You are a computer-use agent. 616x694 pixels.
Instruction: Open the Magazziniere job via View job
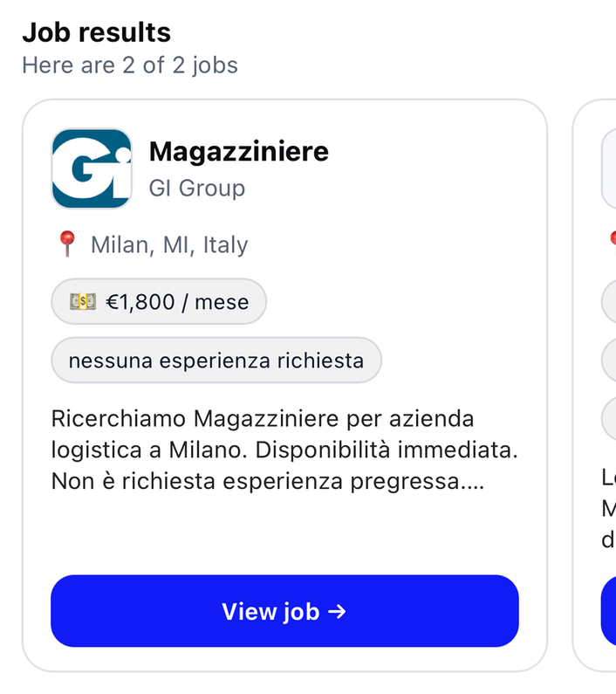284,611
